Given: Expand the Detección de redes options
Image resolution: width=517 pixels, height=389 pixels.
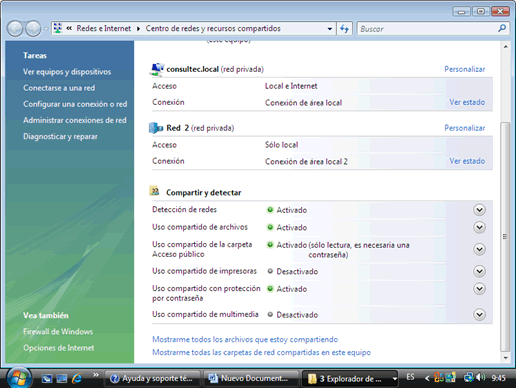Looking at the screenshot, I should [479, 210].
